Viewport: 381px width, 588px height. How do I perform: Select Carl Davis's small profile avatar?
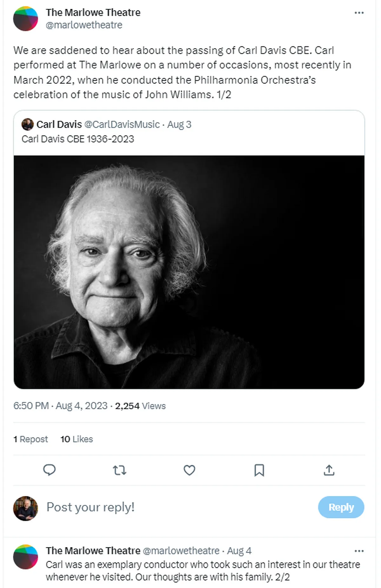click(x=28, y=124)
